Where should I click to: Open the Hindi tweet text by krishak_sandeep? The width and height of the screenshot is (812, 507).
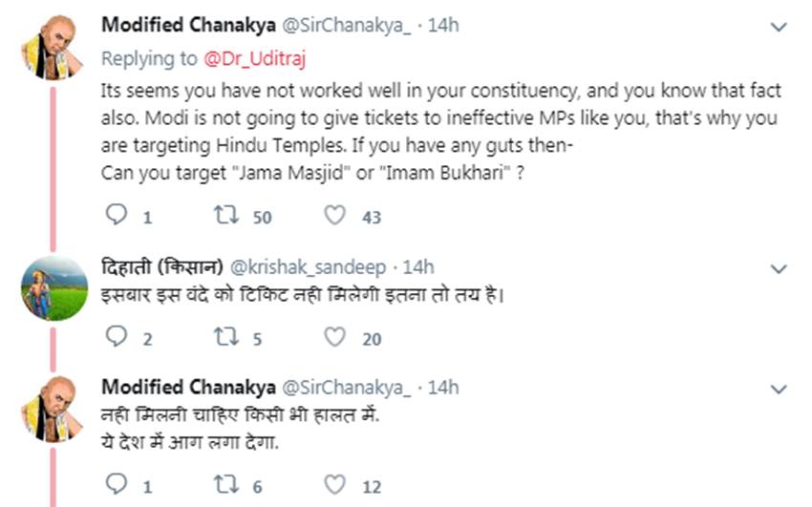pyautogui.click(x=302, y=293)
